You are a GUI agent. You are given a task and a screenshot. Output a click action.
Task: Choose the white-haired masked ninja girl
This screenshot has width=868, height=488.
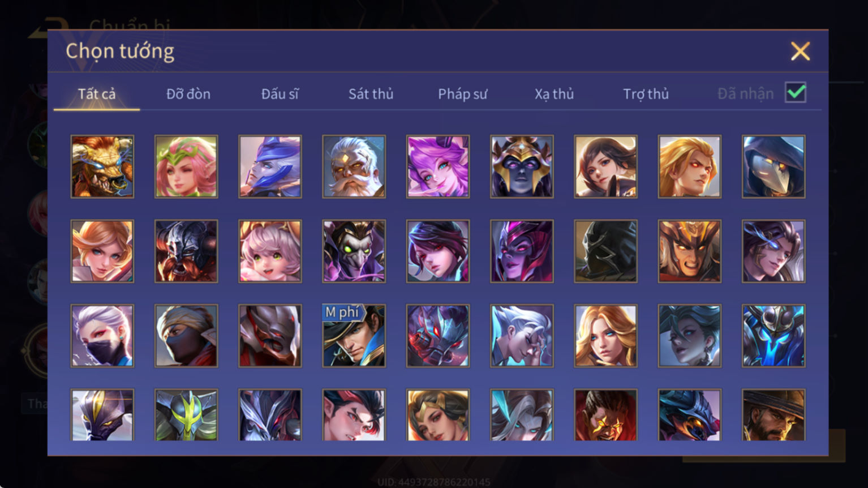pyautogui.click(x=102, y=336)
